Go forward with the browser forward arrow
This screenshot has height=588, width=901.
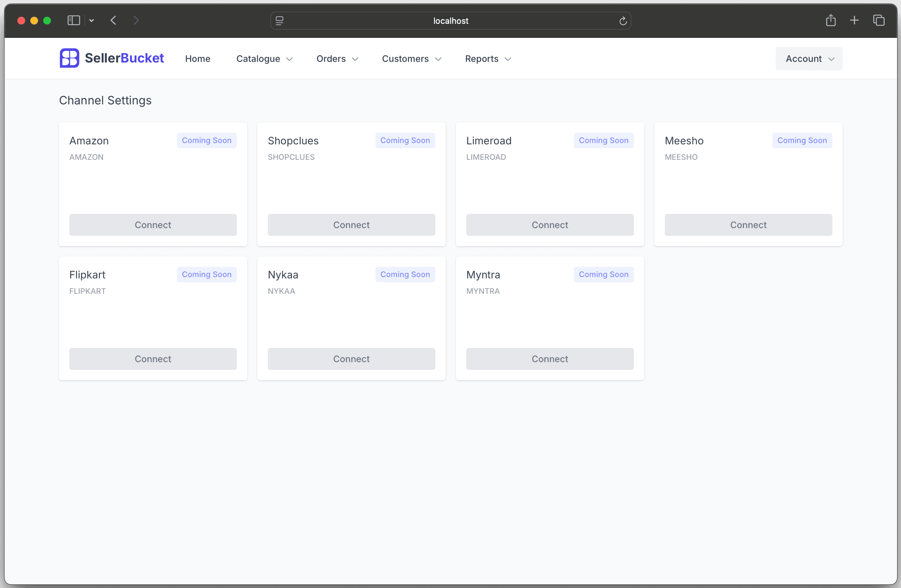[x=136, y=20]
